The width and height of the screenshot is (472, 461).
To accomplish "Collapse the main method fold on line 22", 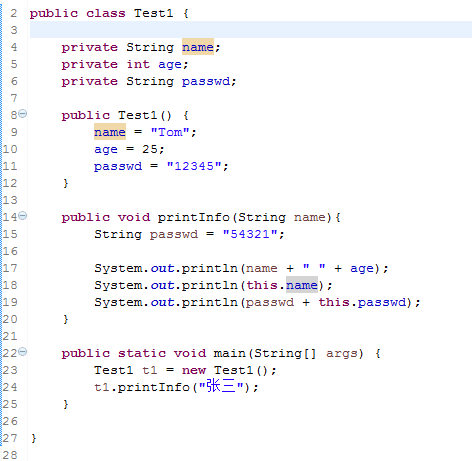I will [22, 352].
